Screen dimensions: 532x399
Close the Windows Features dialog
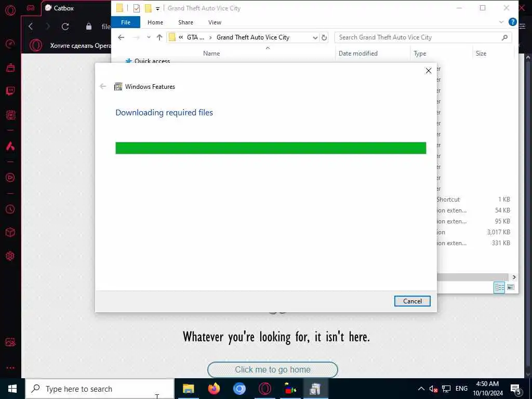429,71
